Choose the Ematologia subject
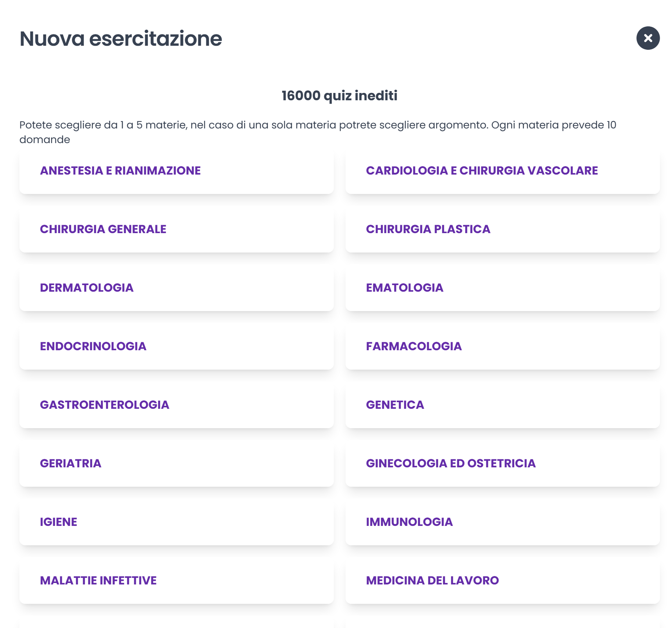Screen dimensions: 672x628 click(502, 288)
